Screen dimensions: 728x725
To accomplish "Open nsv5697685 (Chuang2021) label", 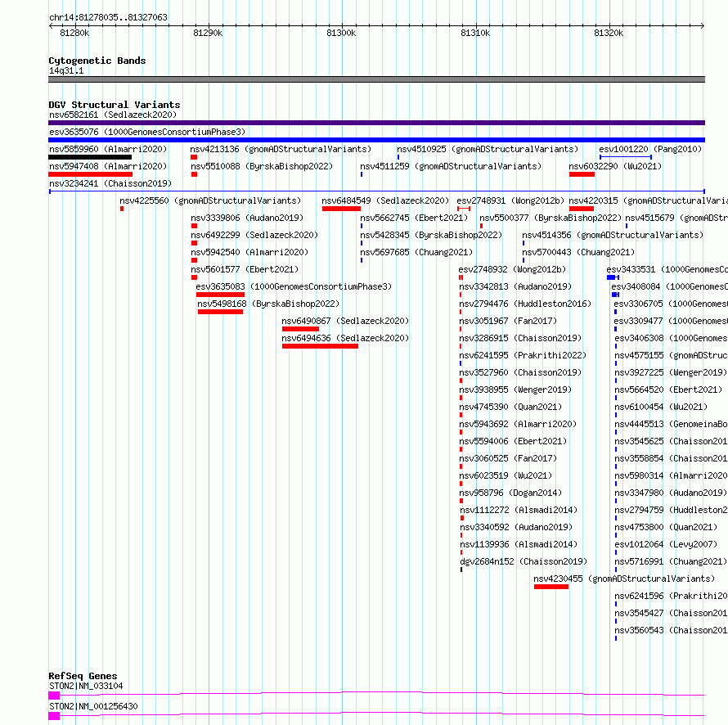I will pos(416,252).
